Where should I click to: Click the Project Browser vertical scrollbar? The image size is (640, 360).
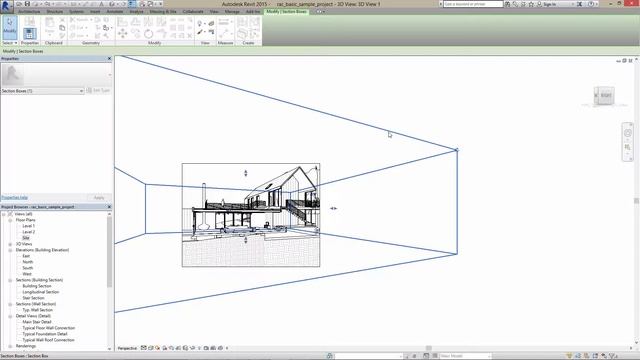tap(109, 252)
